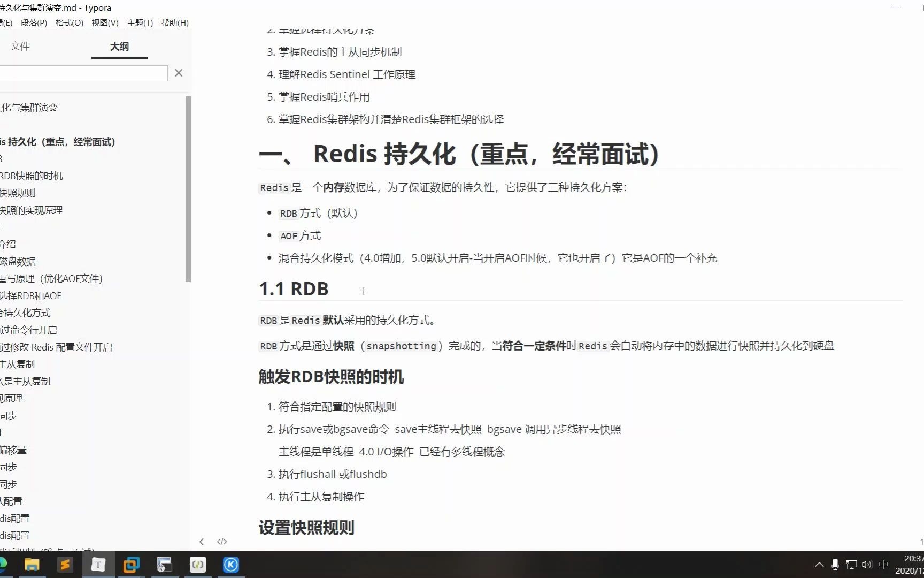924x578 pixels.
Task: Open the Edge browser from the taskbar
Action: point(3,565)
